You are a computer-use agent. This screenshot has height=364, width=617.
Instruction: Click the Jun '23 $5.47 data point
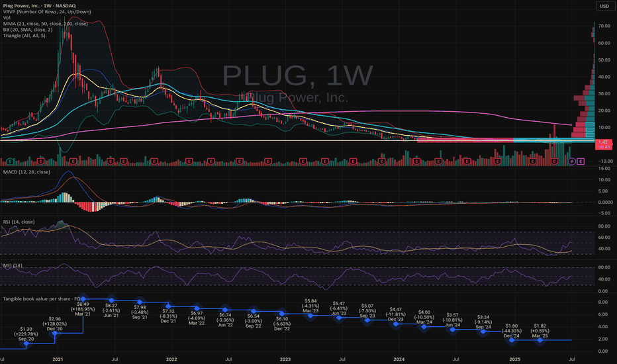click(339, 318)
